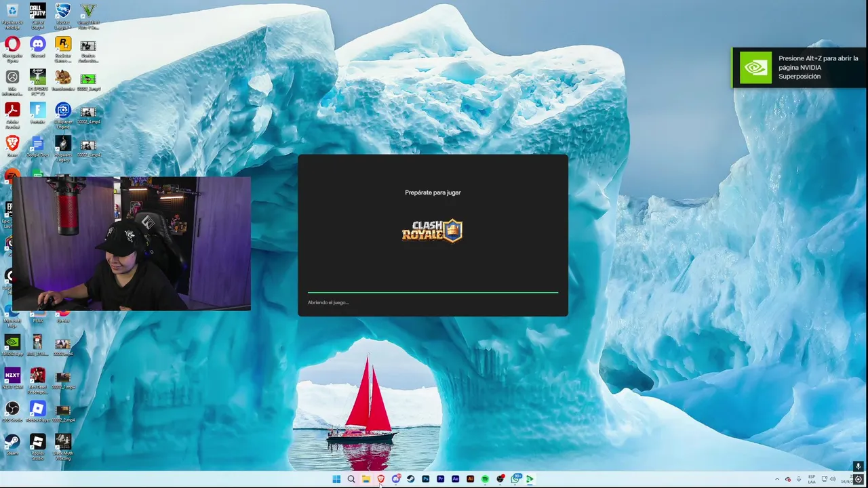Open the NVIDIA App desktop shortcut
Image resolution: width=868 pixels, height=488 pixels.
pos(12,344)
